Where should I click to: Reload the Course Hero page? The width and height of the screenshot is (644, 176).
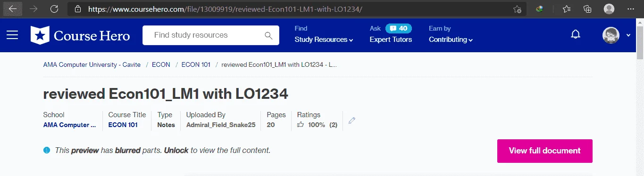tap(54, 9)
